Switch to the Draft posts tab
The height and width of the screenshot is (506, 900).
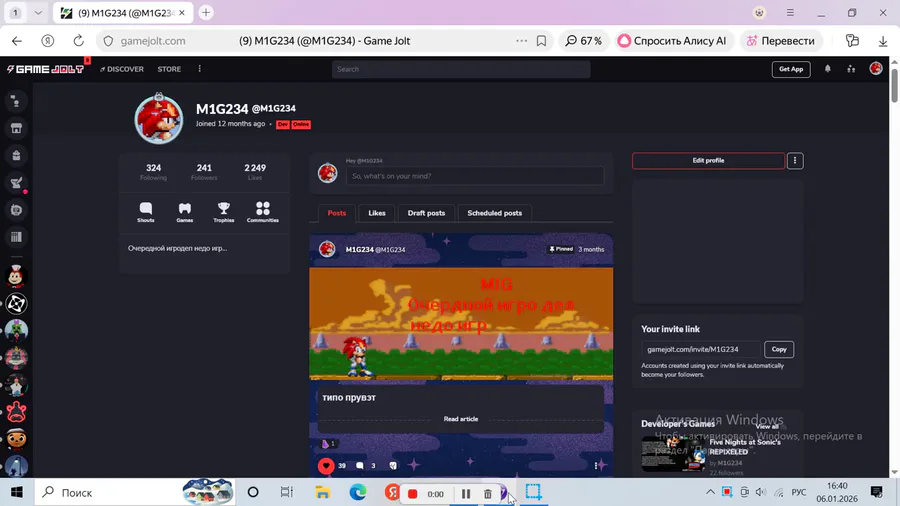click(x=426, y=213)
